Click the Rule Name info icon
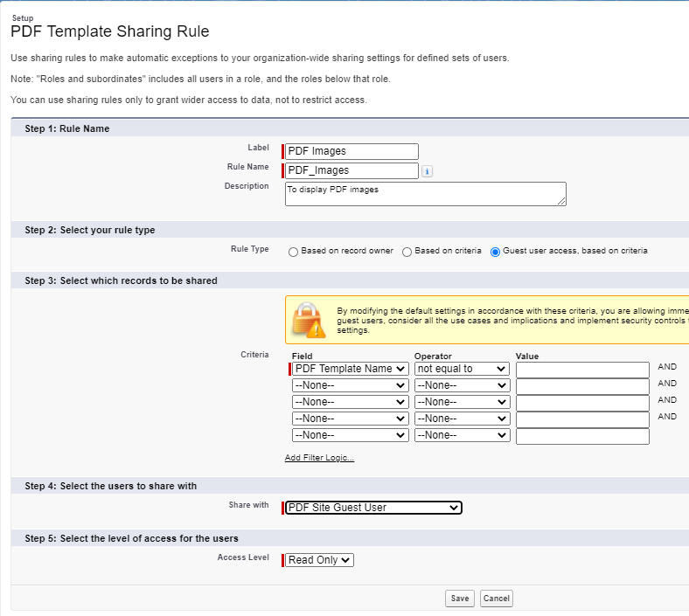 428,171
